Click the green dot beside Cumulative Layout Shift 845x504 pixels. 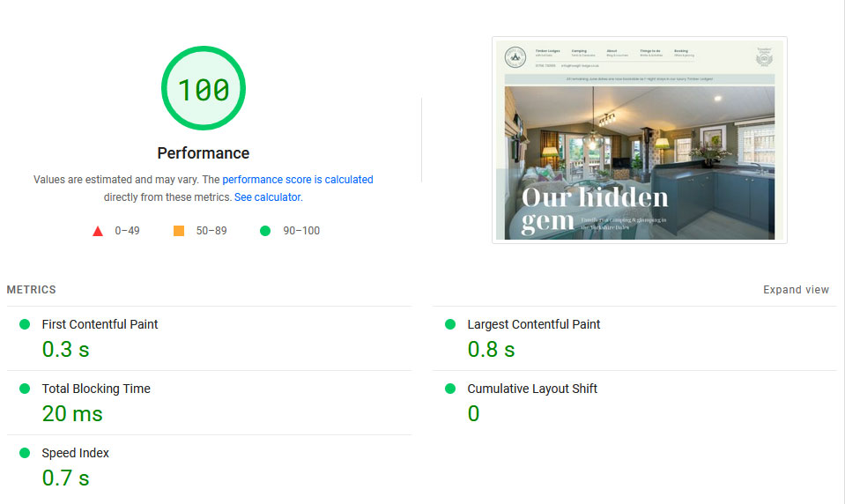coord(450,389)
